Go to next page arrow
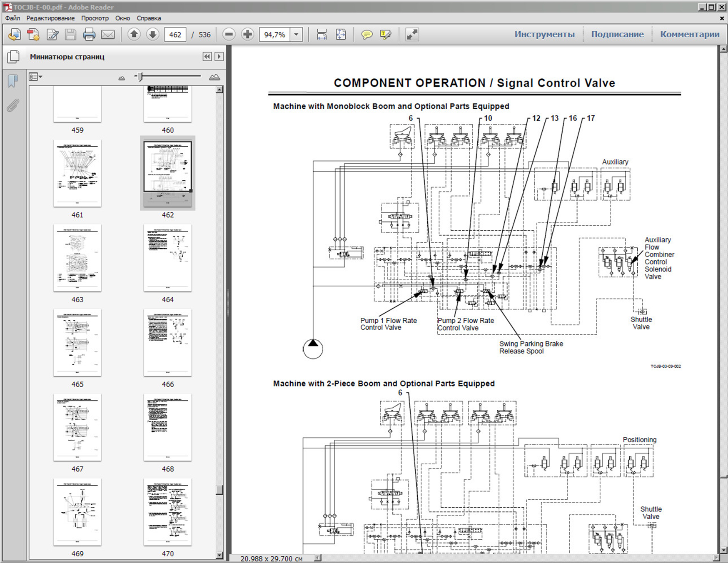This screenshot has width=728, height=563. click(x=152, y=35)
